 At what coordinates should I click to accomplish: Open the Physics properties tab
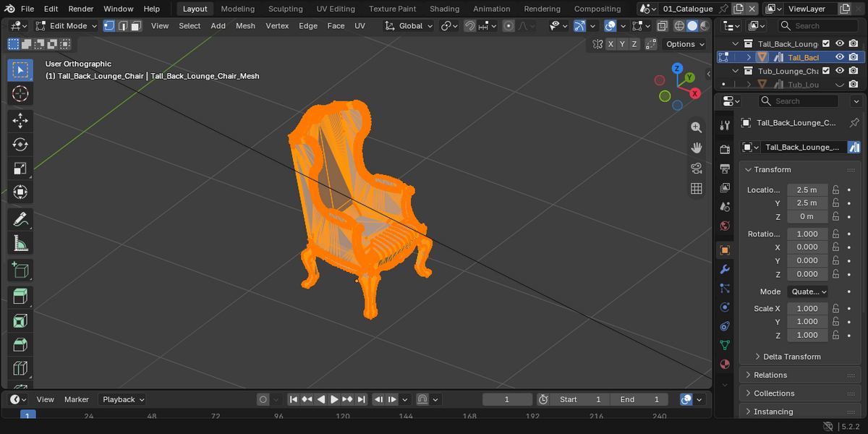point(725,307)
